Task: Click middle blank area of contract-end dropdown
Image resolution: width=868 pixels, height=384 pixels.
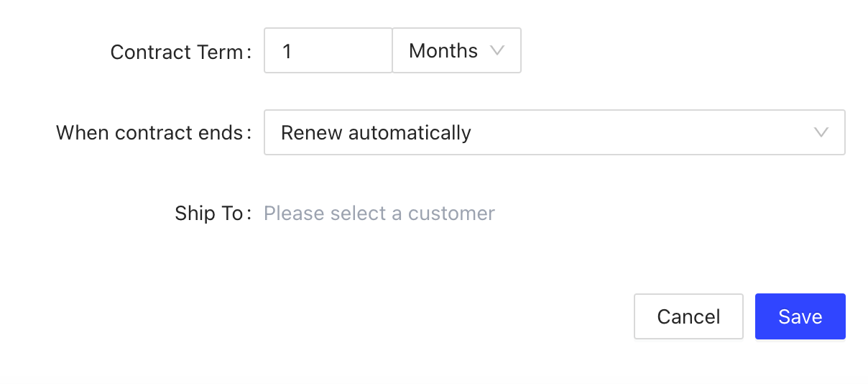Action: (x=632, y=132)
